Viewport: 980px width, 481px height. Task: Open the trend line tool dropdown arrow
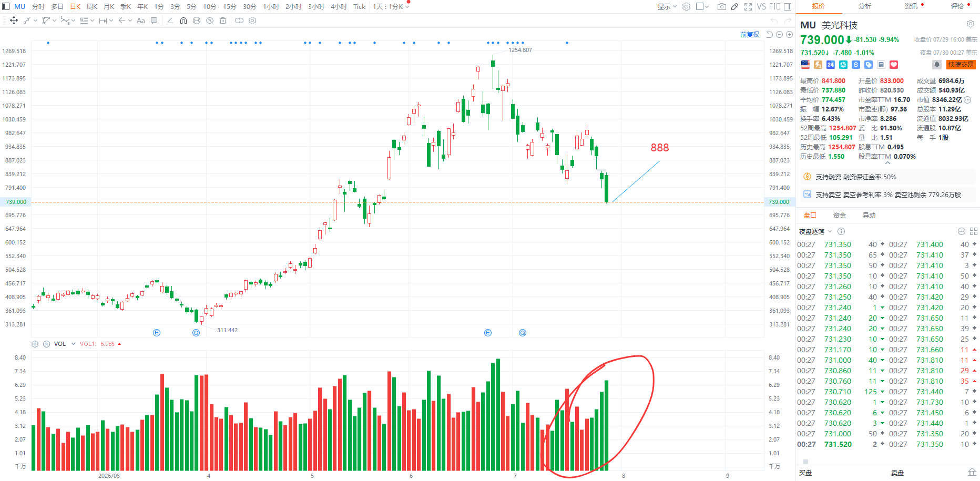tap(35, 21)
